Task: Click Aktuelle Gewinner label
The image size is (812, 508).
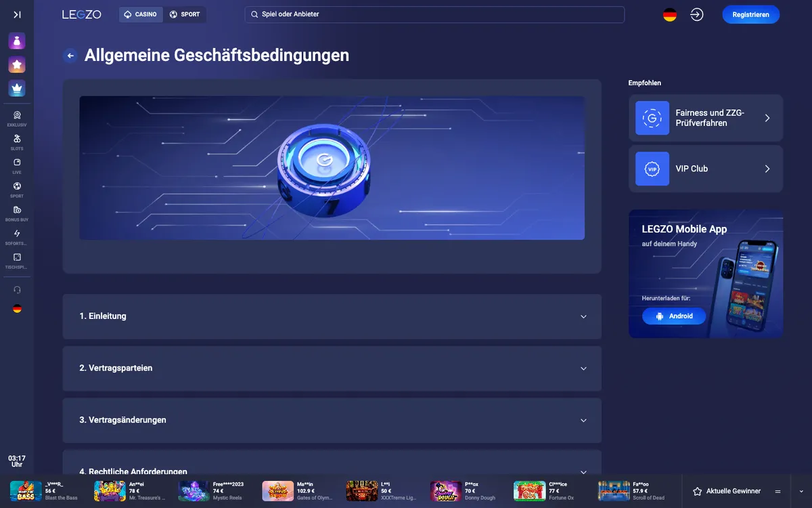Action: 734,491
